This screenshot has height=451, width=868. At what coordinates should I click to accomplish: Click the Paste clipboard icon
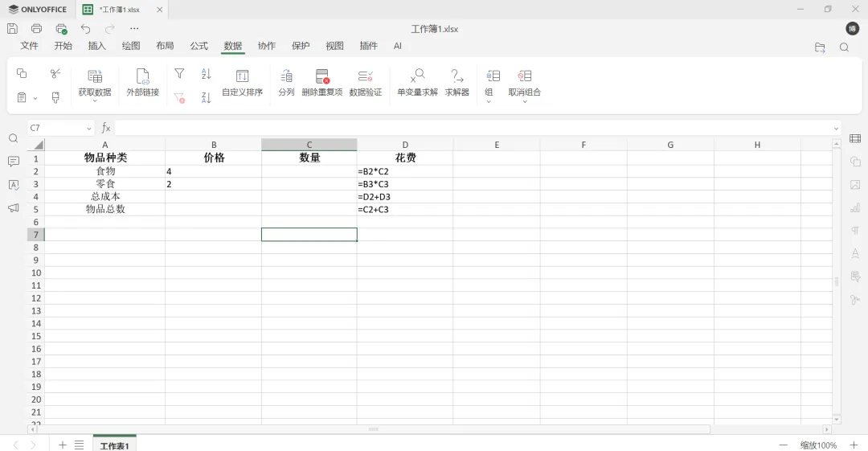pyautogui.click(x=22, y=97)
